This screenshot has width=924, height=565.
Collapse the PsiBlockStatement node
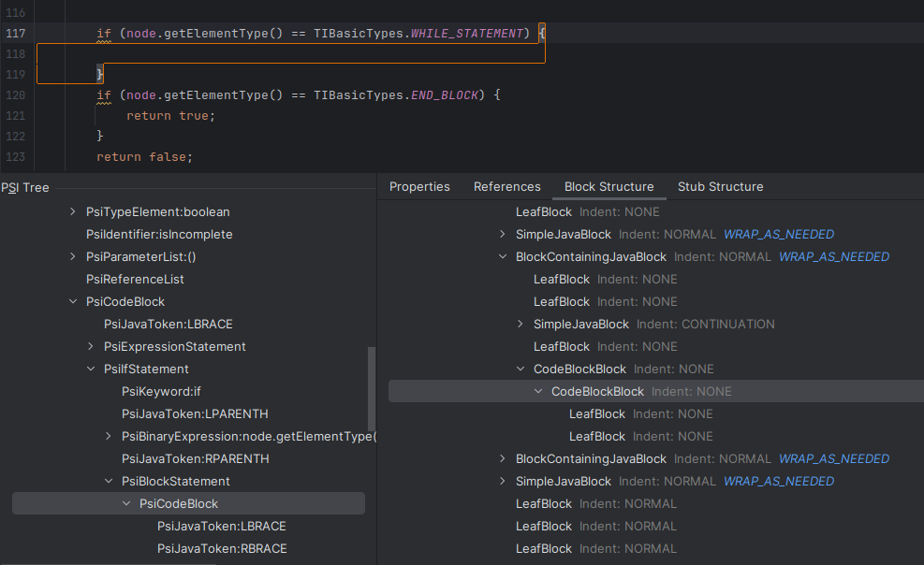click(x=108, y=481)
